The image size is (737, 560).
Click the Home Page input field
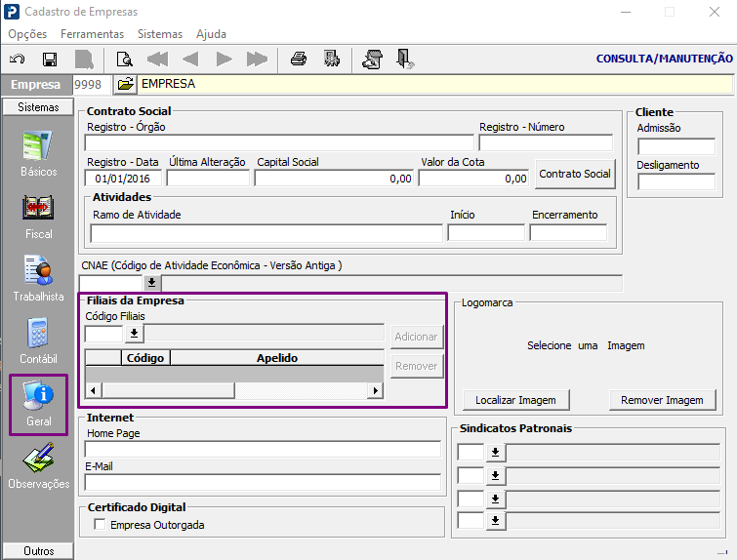point(263,449)
